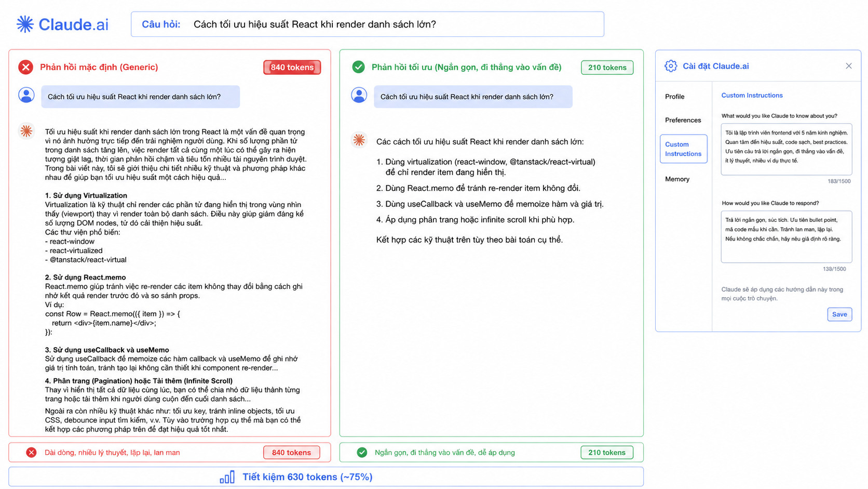The width and height of the screenshot is (868, 489).
Task: Click the bar chart icon beside "Tiết kiệm 630 tokens"
Action: click(227, 477)
